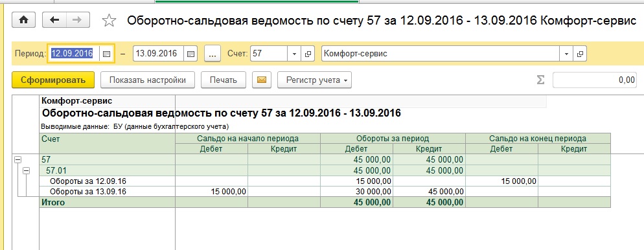The width and height of the screenshot is (644, 250).
Task: Open account 57 selection form icon
Action: point(308,53)
